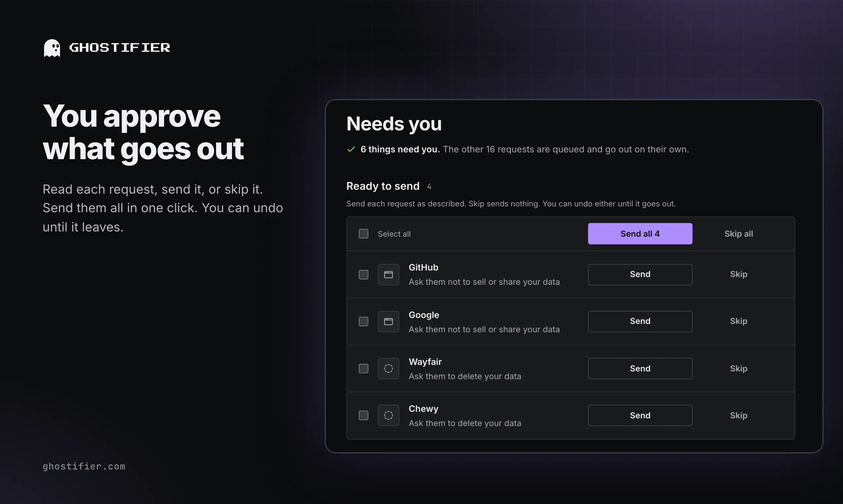Image resolution: width=843 pixels, height=504 pixels.
Task: Click the GHOSTIFIER brand wordmark
Action: [x=119, y=47]
